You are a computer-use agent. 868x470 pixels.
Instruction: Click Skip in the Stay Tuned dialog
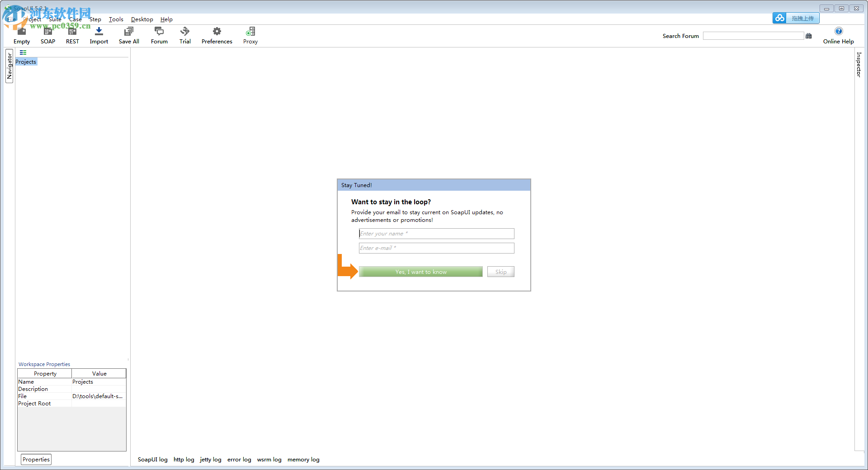[500, 272]
